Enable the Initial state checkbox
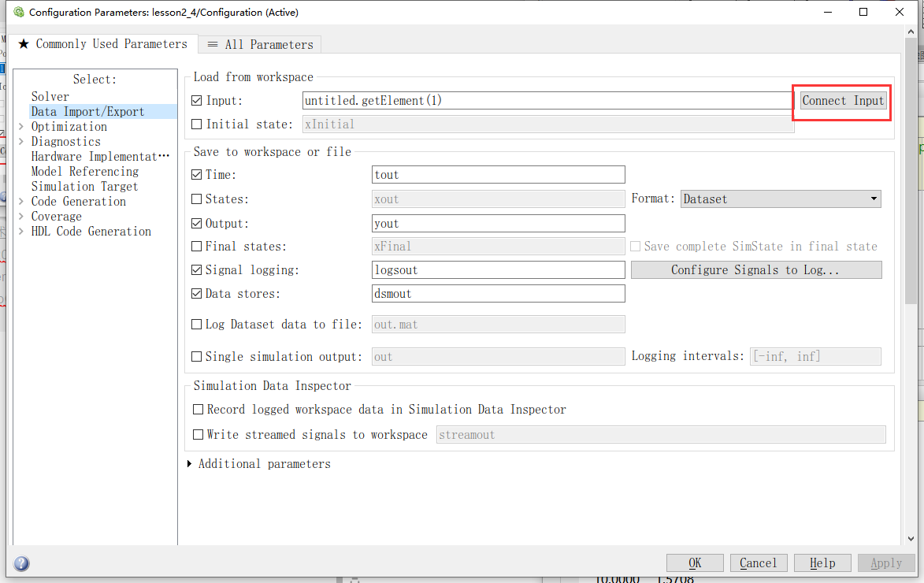 (197, 124)
